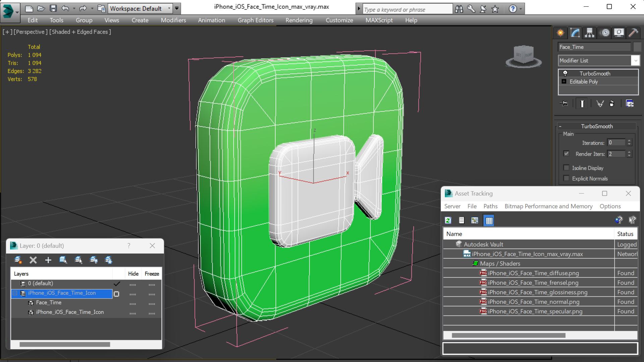Make the modifier unique
This screenshot has width=644, height=362.
coord(600,104)
